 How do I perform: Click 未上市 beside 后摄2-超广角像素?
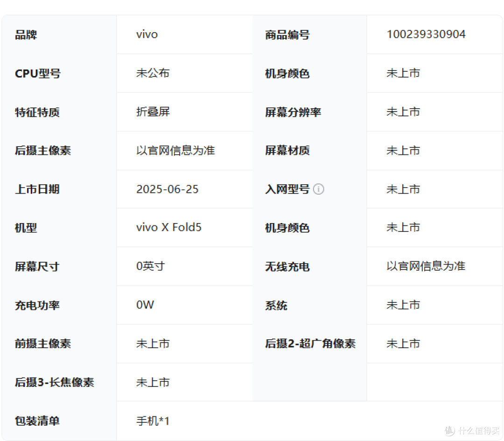pos(403,343)
